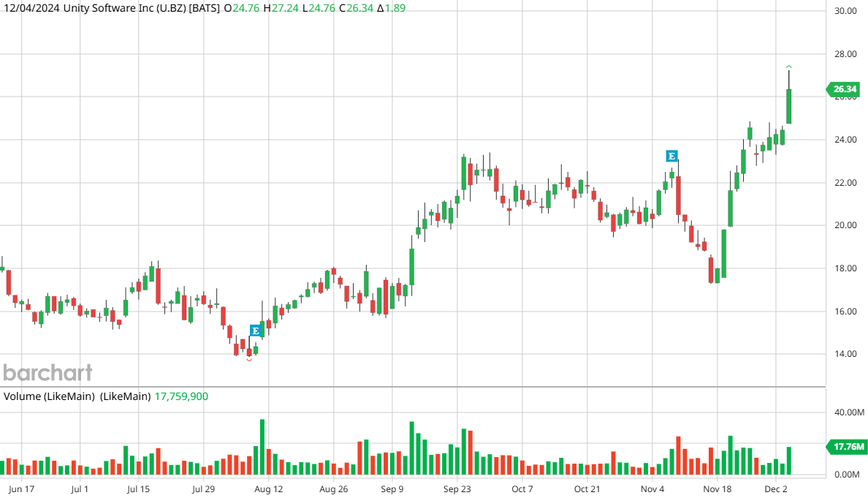This screenshot has height=498, width=868.
Task: Click the green 26.34 price tag on right axis
Action: (843, 88)
